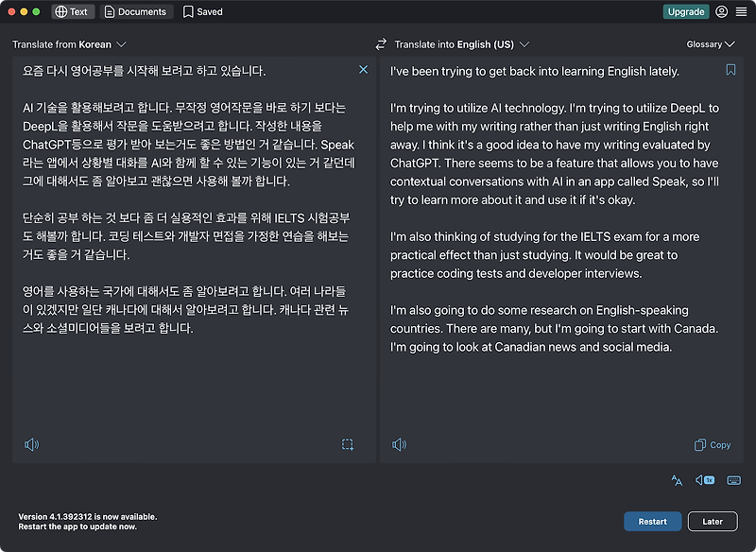This screenshot has width=756, height=552.
Task: Expand the Translate from Korean dropdown
Action: [x=69, y=44]
